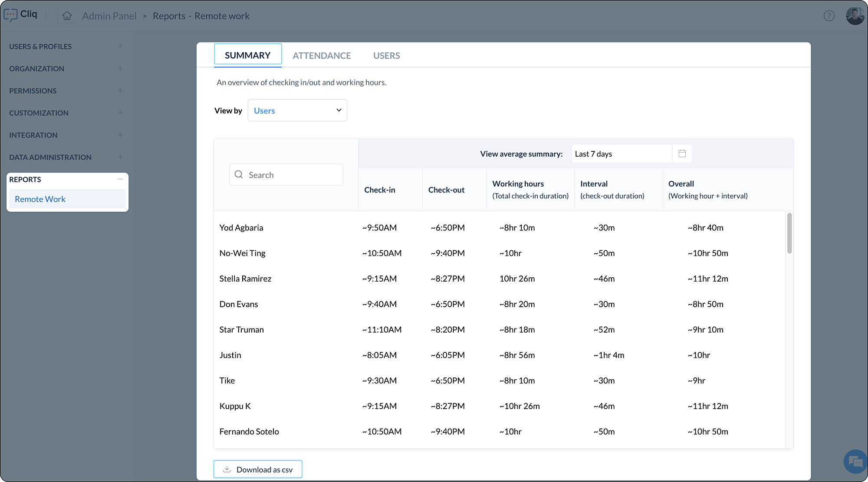This screenshot has width=868, height=482.
Task: Expand the Customization section
Action: (x=120, y=112)
